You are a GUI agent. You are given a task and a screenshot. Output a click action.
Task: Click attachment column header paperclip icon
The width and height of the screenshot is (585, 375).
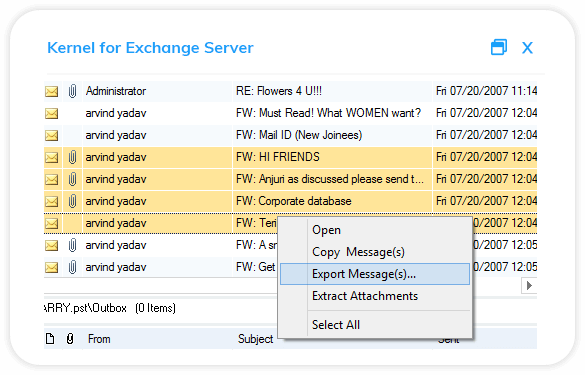point(70,339)
